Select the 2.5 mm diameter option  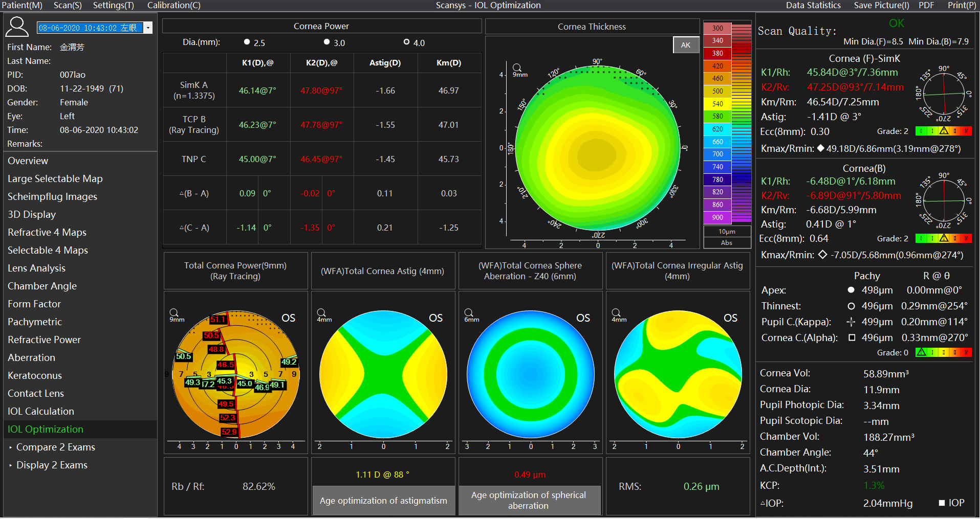pos(247,42)
